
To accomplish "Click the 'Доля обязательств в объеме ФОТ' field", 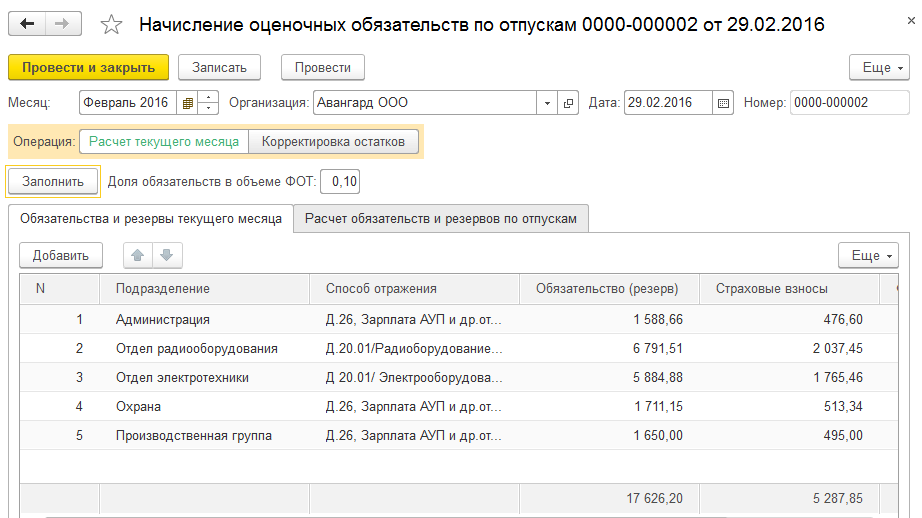I will (x=342, y=181).
